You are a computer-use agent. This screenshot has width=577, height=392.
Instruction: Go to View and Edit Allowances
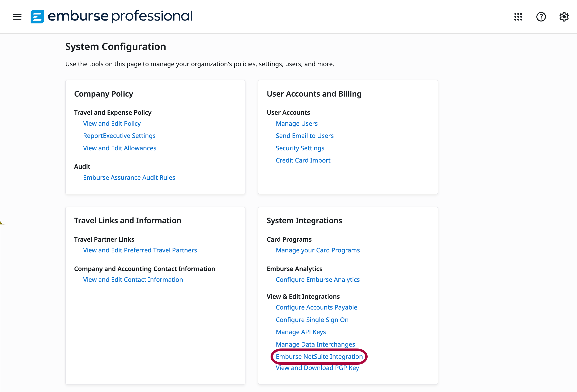[120, 148]
